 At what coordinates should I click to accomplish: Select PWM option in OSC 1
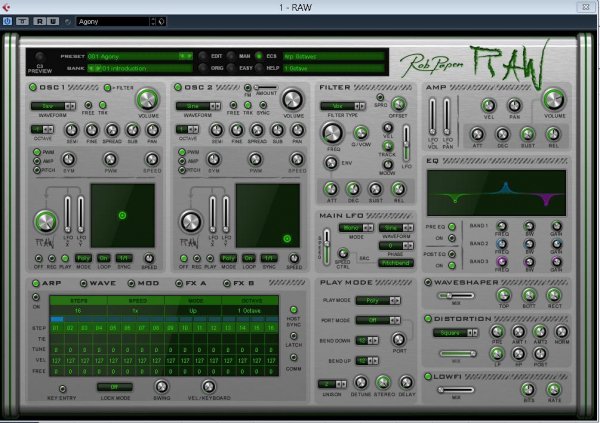pos(37,152)
